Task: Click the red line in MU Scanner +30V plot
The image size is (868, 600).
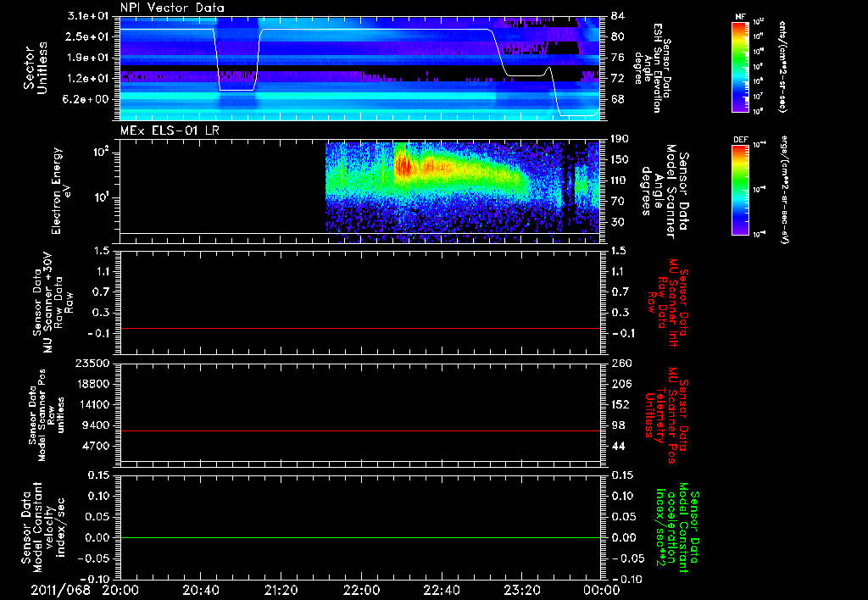Action: tap(360, 328)
